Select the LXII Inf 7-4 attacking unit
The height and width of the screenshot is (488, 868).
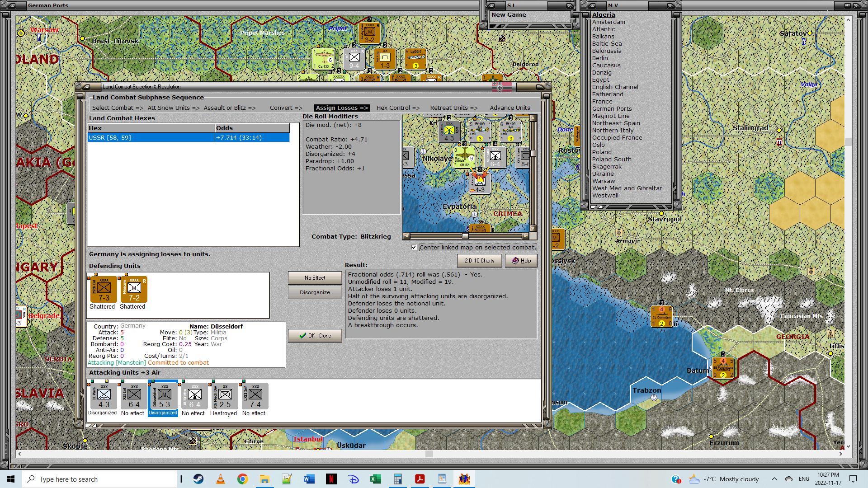click(x=255, y=396)
